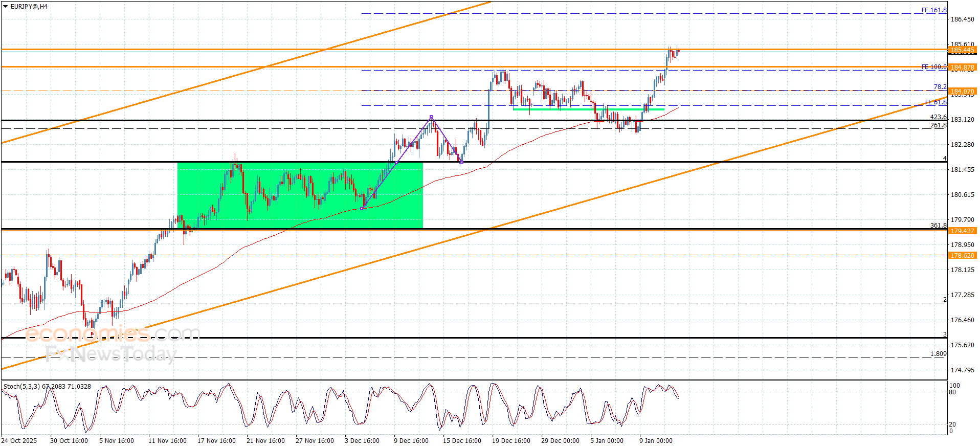Click the 174.795 price axis value

coord(962,370)
